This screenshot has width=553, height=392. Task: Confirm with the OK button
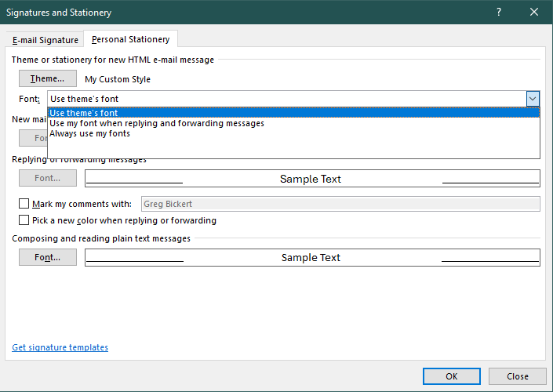coord(452,376)
